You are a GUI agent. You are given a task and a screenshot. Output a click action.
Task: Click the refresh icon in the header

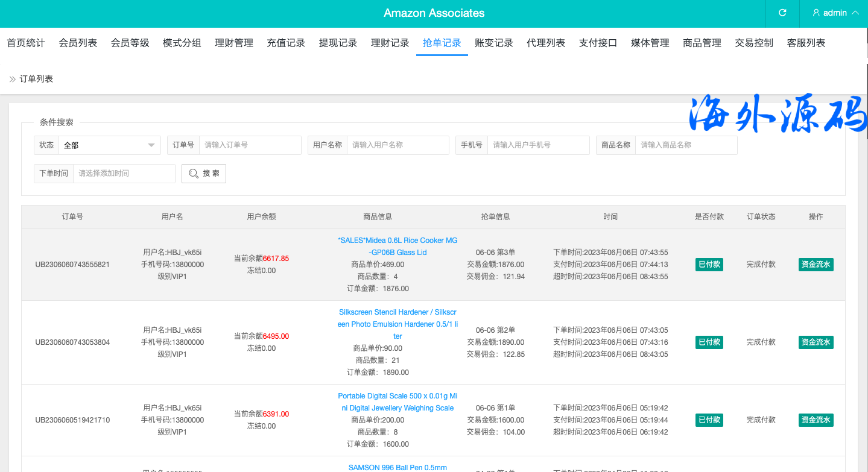782,13
